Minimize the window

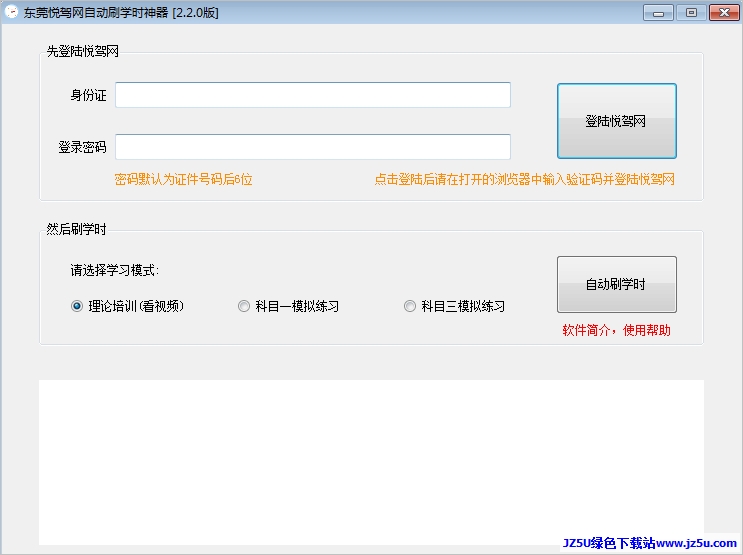pos(658,13)
